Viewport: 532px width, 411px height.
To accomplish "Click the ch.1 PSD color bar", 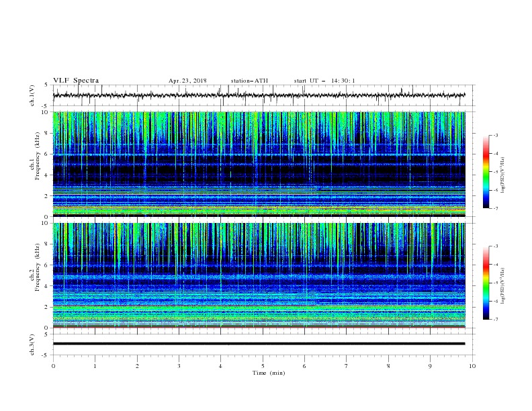I will pyautogui.click(x=486, y=172).
